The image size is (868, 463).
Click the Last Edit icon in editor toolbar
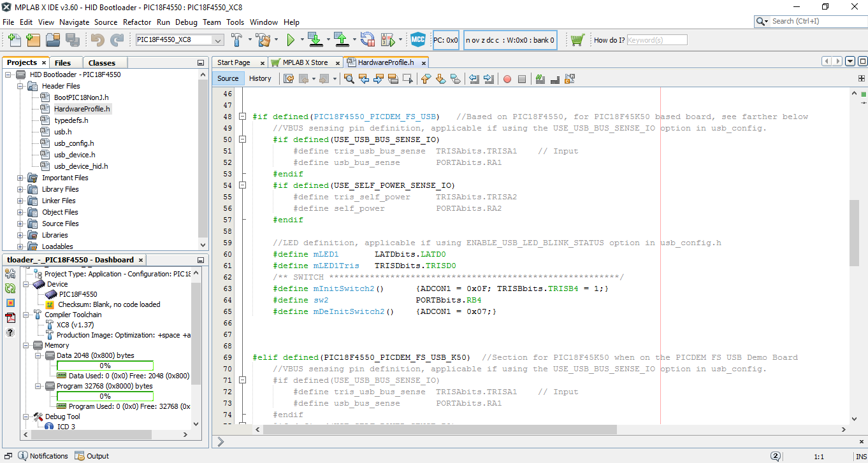click(289, 79)
